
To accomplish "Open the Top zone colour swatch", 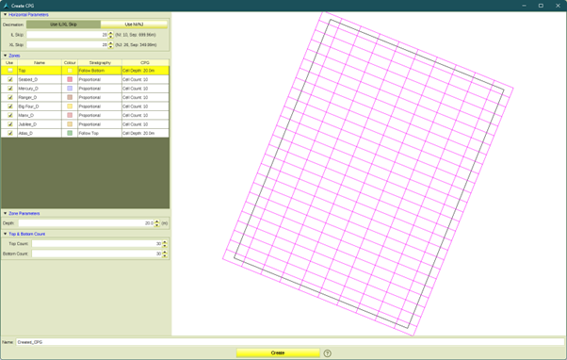I will coord(70,70).
